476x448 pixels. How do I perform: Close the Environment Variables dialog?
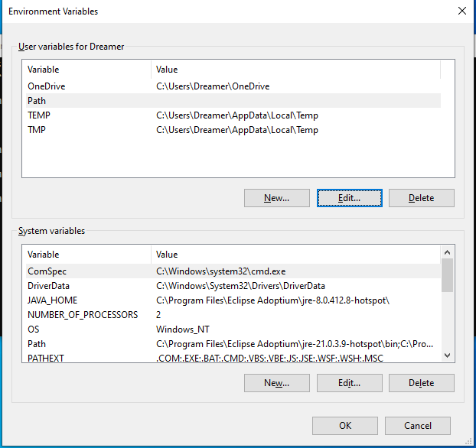[462, 11]
